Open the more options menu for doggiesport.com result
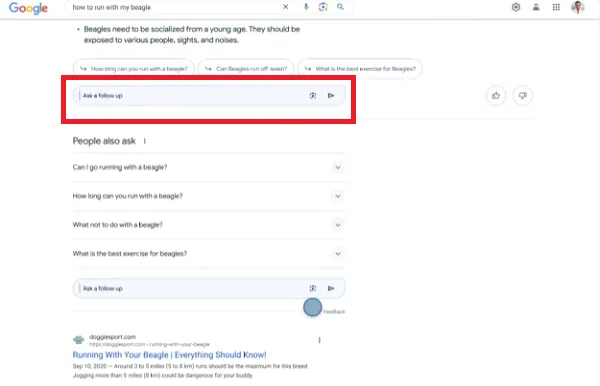This screenshot has width=600, height=386. [320, 340]
